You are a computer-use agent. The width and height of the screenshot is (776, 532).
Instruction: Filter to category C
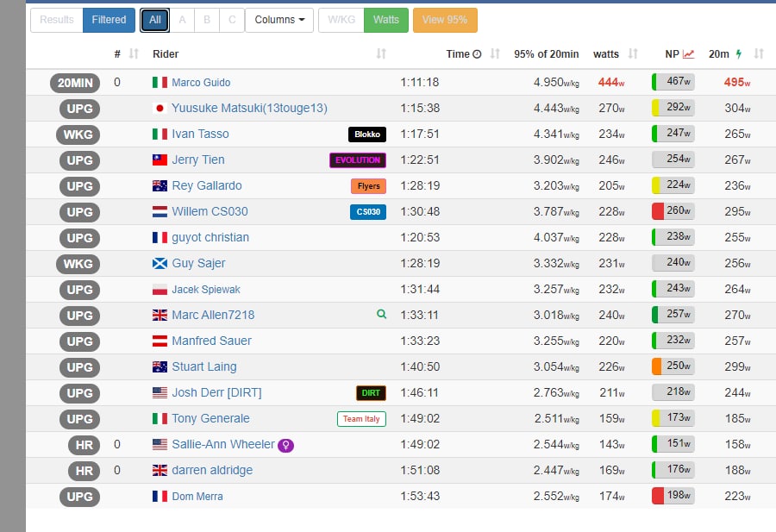coord(232,20)
